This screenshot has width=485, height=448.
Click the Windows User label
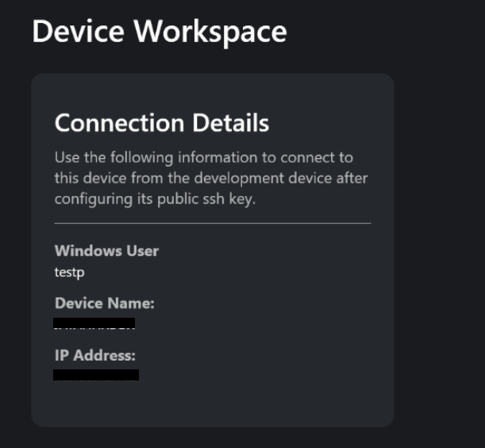coord(106,250)
